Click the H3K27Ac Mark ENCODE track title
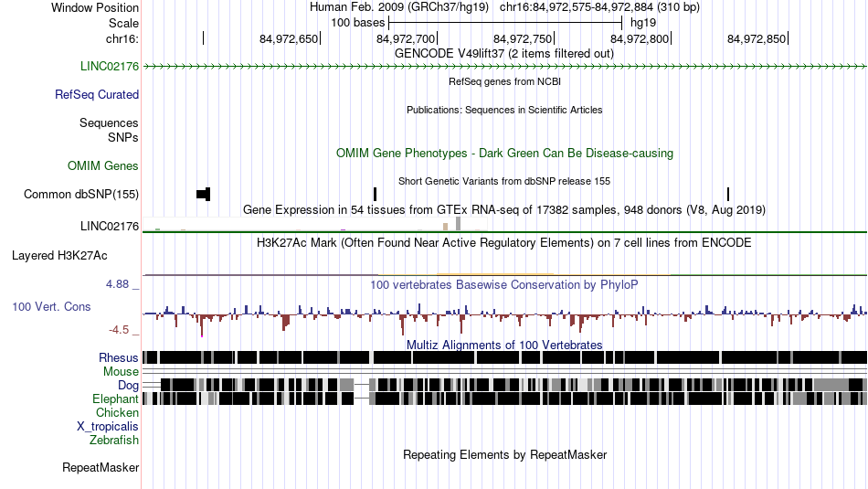The width and height of the screenshot is (868, 489). (x=504, y=242)
